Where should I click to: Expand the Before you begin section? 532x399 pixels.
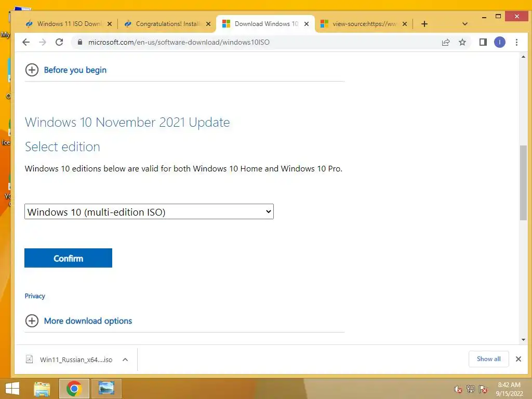(x=66, y=70)
